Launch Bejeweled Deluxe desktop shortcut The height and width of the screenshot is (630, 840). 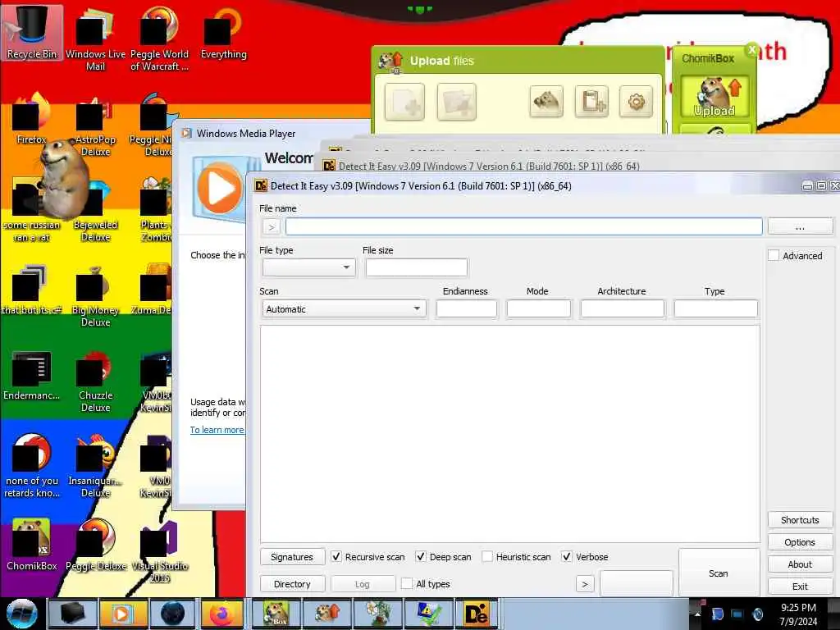point(95,212)
